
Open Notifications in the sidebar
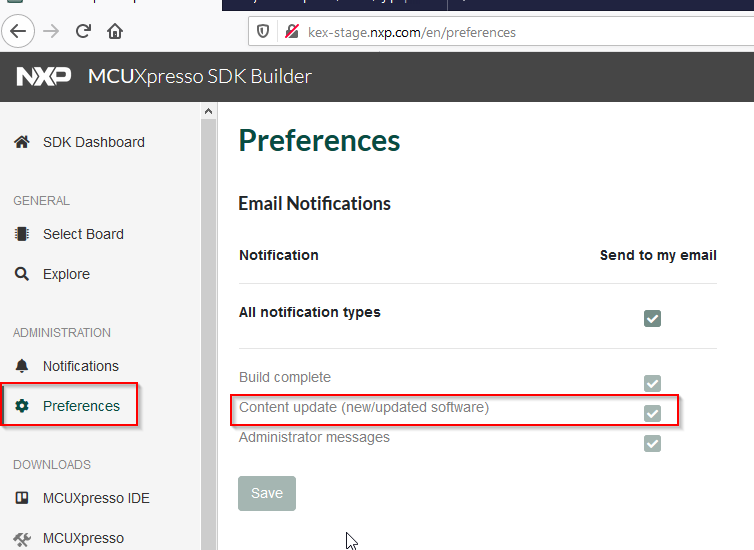point(81,366)
